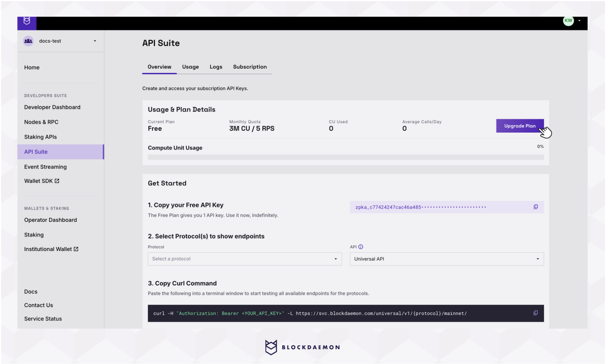Click the external-link icon beside Wallet SDK

tap(57, 181)
